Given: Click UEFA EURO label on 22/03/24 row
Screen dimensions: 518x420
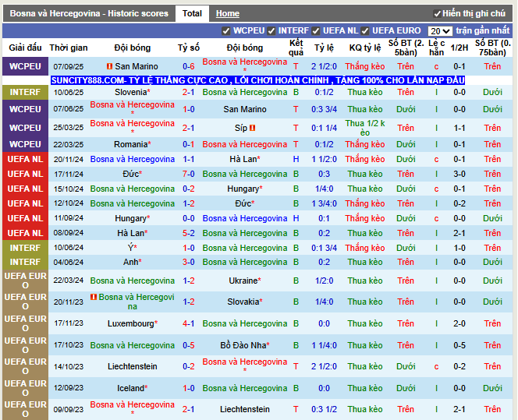Looking at the screenshot, I should pos(25,281).
